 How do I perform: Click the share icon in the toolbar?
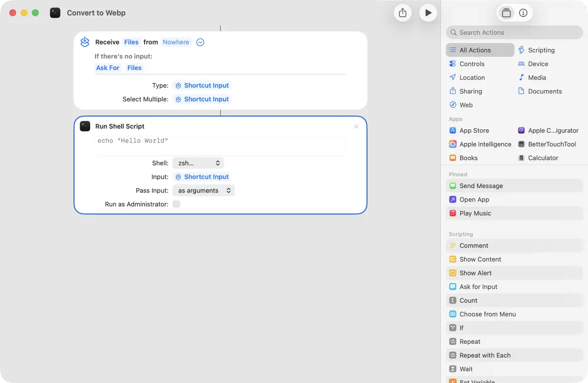click(402, 13)
